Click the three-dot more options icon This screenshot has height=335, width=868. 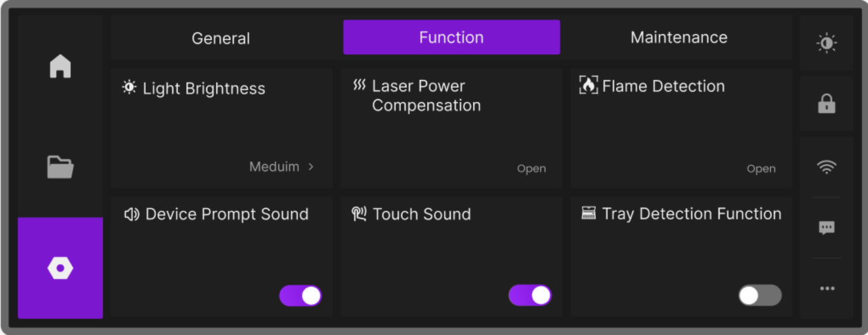point(827,288)
